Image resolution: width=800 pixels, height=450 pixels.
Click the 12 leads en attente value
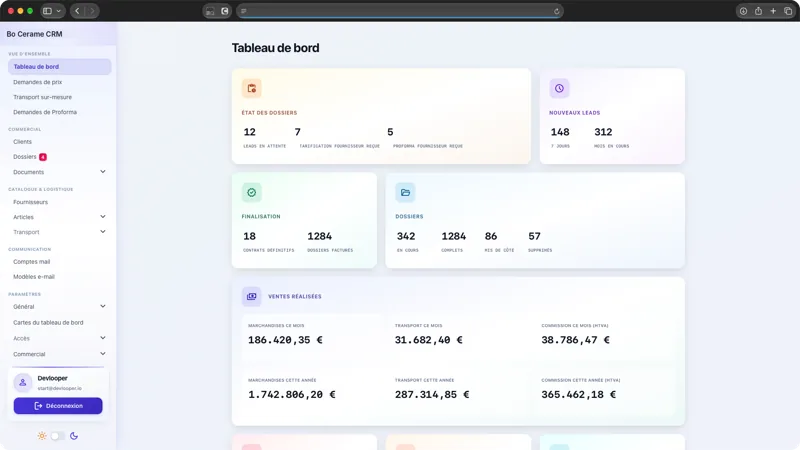pos(249,132)
